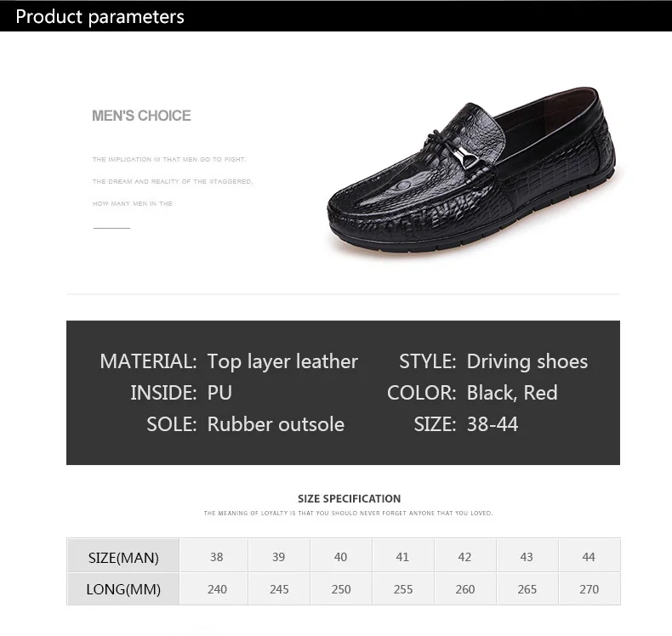Click the 240 length cell
672x636 pixels.
pos(216,589)
